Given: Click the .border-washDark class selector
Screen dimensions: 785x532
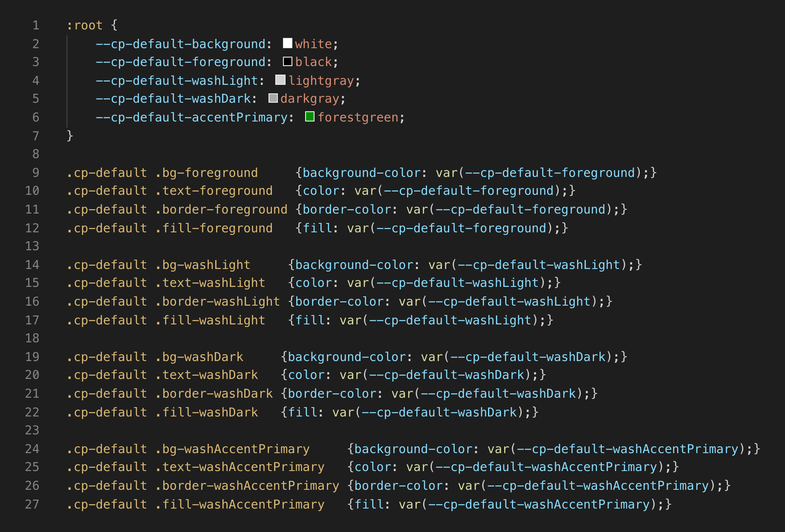Looking at the screenshot, I should coord(215,393).
